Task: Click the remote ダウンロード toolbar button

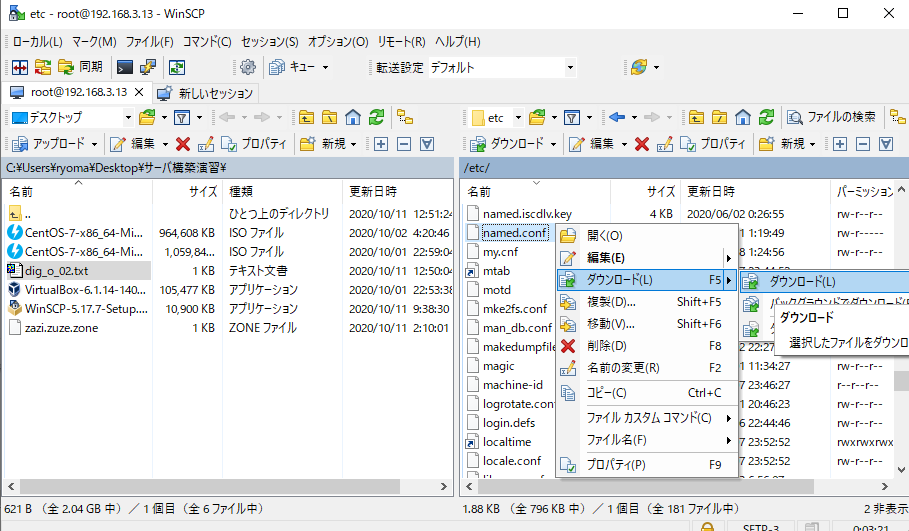Action: pyautogui.click(x=507, y=144)
